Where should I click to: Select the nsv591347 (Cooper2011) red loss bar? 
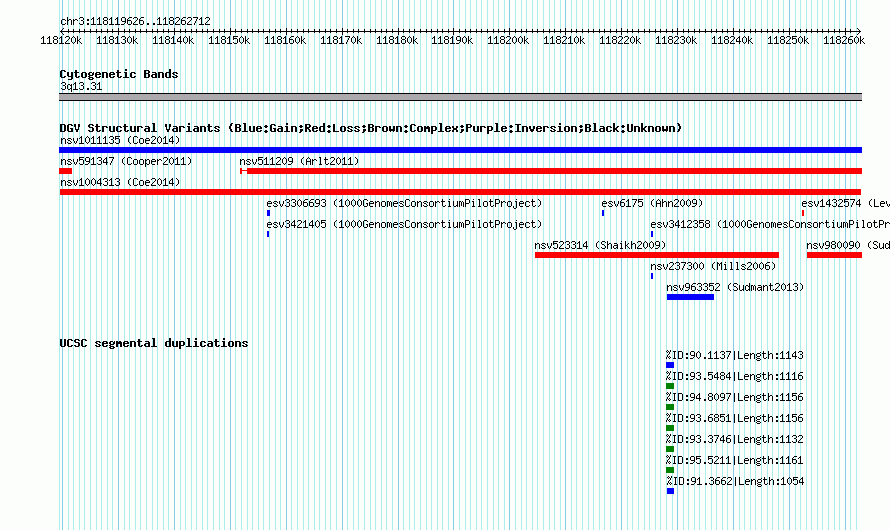click(x=65, y=171)
